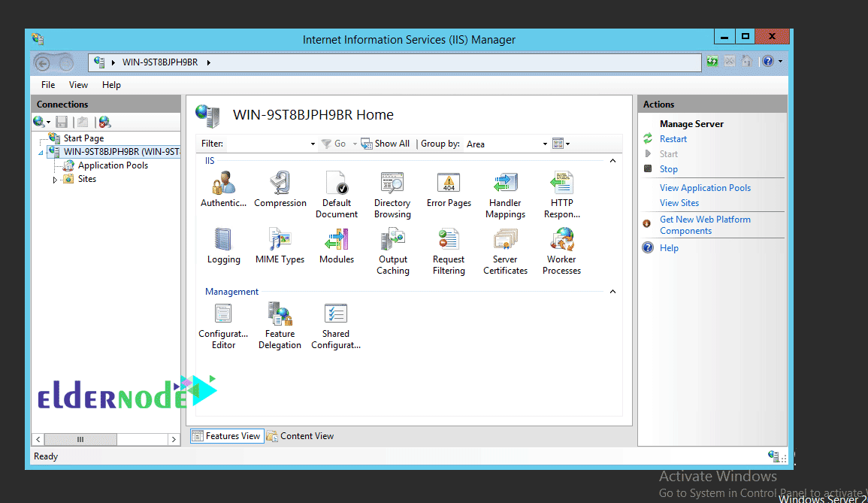Open Shared Configuration
The width and height of the screenshot is (868, 503).
[x=336, y=326]
